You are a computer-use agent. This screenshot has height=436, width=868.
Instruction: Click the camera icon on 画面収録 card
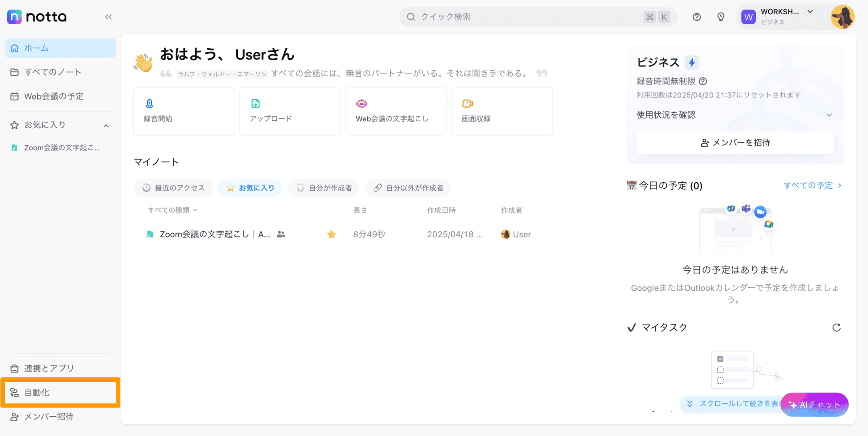468,104
